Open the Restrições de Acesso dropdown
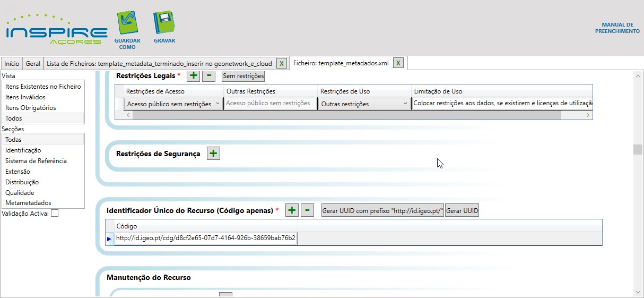Screen dimensions: 644x298 pyautogui.click(x=218, y=104)
